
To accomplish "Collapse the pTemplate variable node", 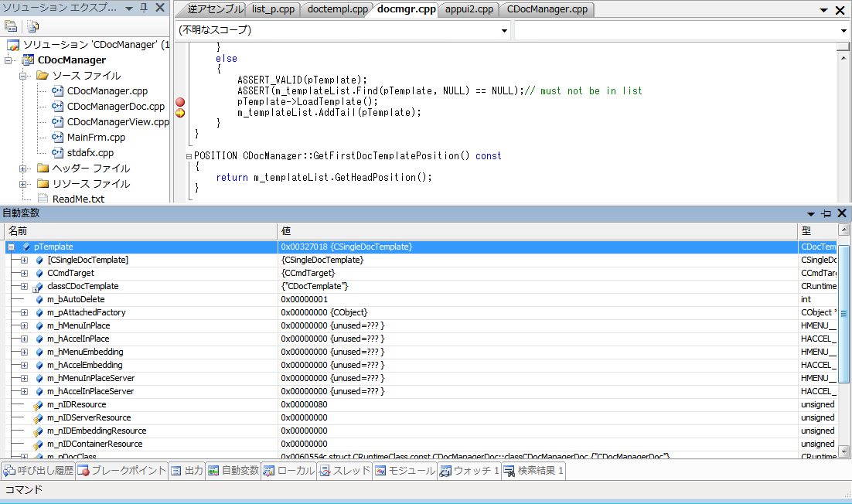I will [x=12, y=247].
